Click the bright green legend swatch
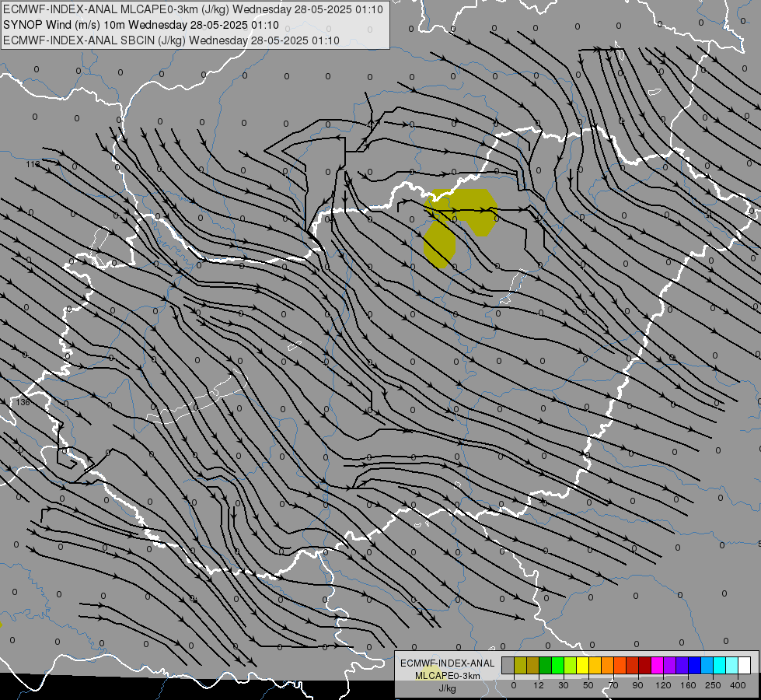Screen dimensions: 761x700 pyautogui.click(x=557, y=665)
